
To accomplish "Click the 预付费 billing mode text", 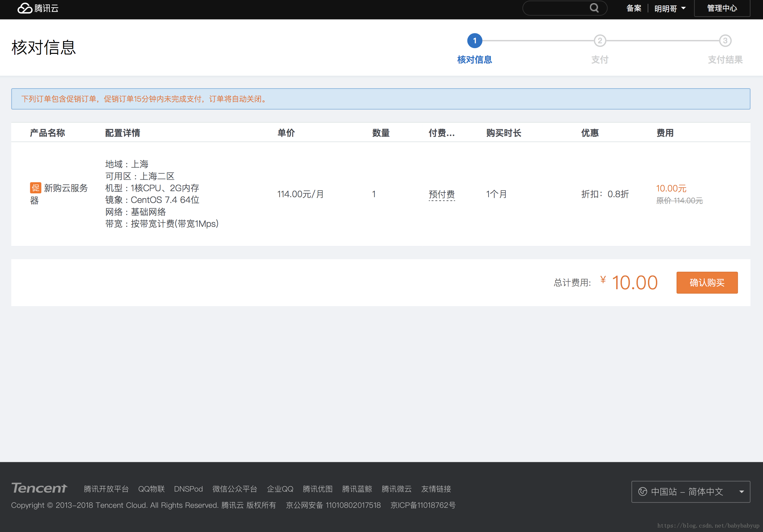I will (441, 194).
